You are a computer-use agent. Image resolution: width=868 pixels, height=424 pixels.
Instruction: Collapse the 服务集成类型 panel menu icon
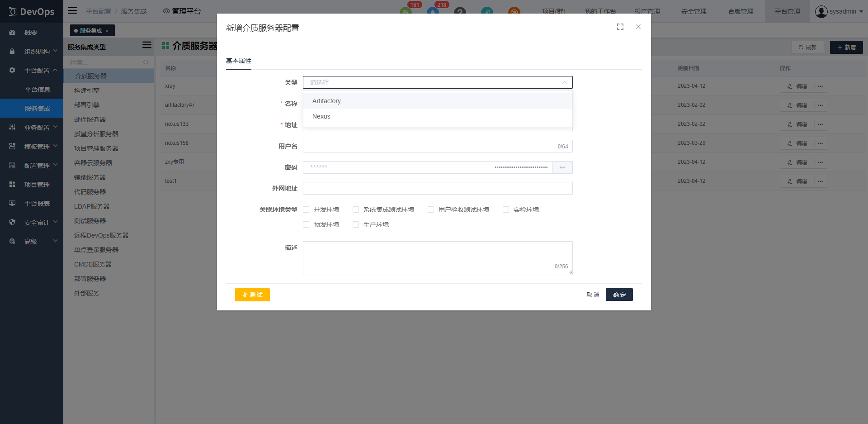click(147, 45)
